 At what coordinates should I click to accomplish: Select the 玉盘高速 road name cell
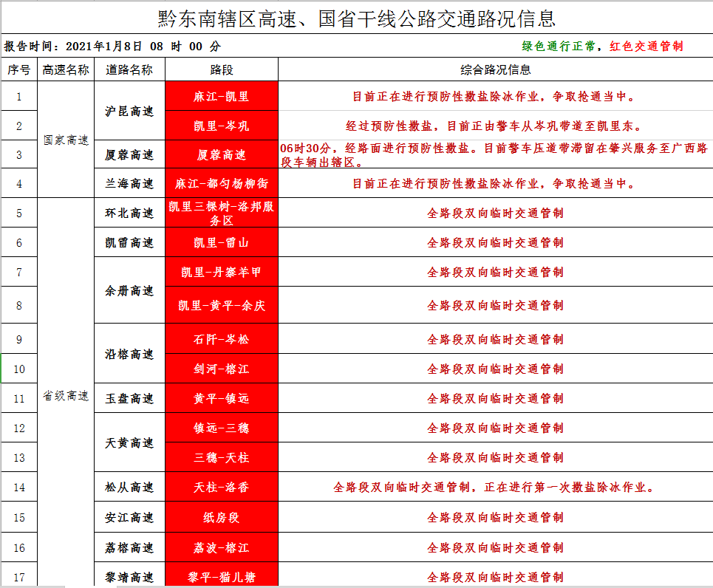point(129,398)
